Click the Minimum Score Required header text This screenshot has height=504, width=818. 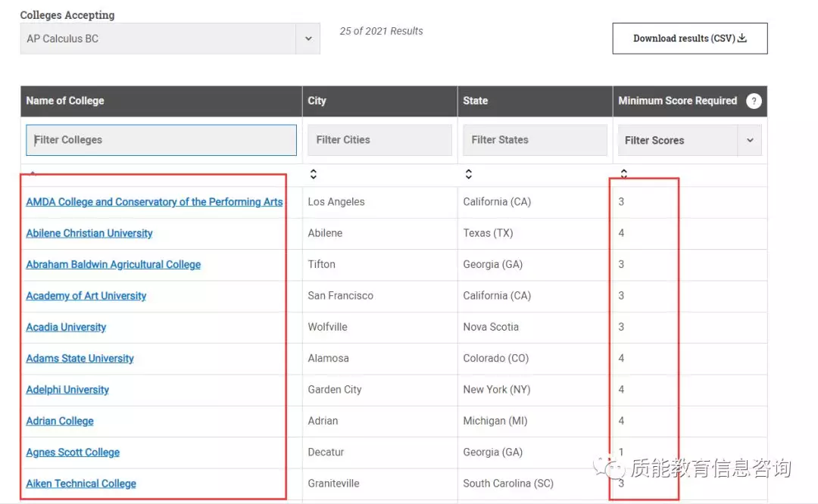point(678,101)
